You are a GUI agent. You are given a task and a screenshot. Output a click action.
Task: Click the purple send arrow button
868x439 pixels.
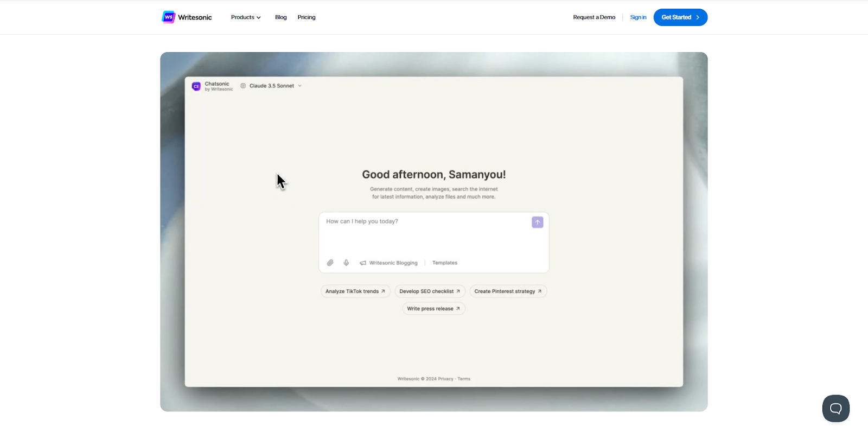(x=537, y=222)
